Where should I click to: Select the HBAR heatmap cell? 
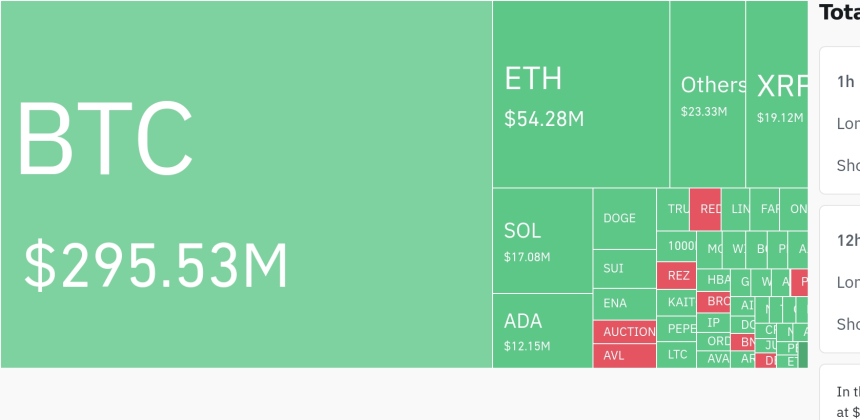pos(713,280)
